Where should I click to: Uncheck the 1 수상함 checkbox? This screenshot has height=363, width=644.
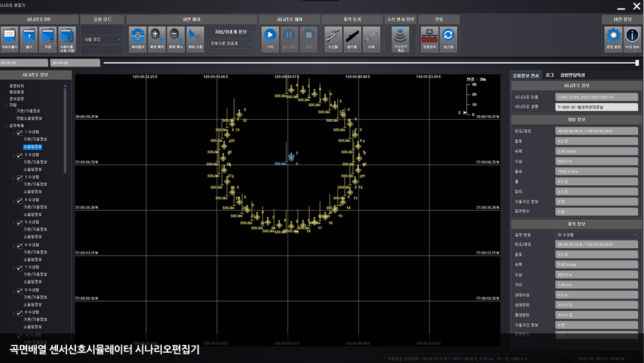(19, 133)
